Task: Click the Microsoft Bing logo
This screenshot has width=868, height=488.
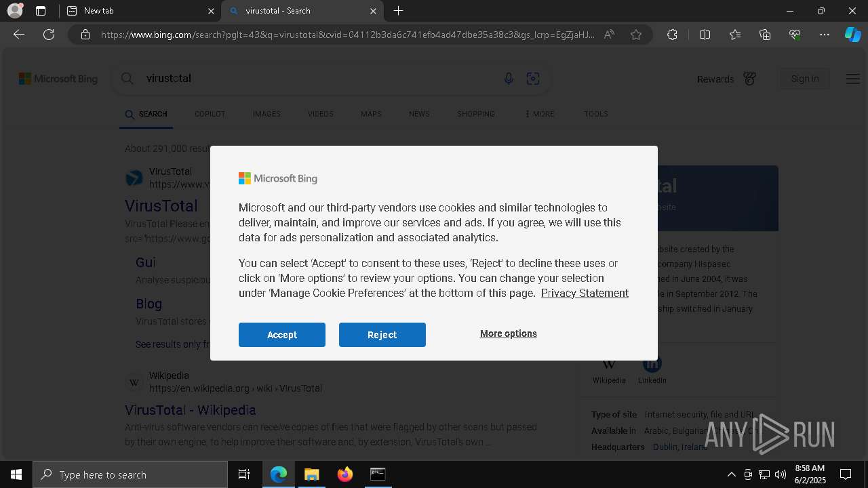Action: 58,79
